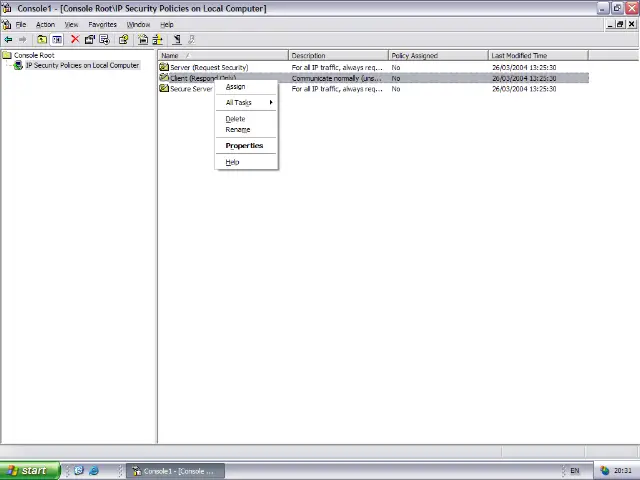Open the Favorites menu
640x480 pixels.
(x=102, y=24)
